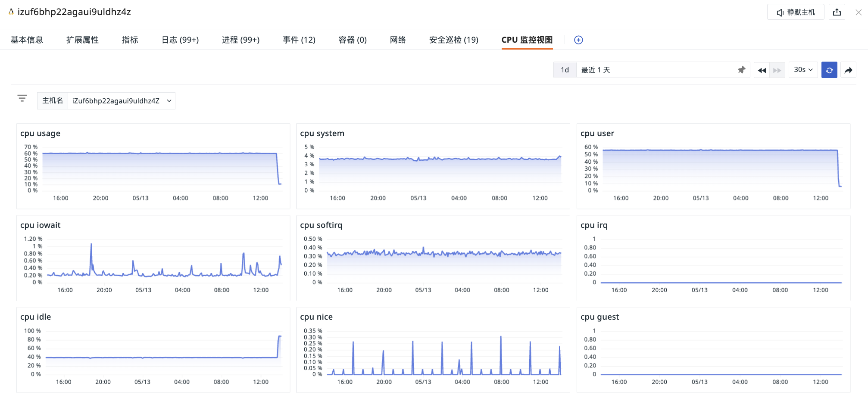Click the cpu user chart title

pos(597,134)
